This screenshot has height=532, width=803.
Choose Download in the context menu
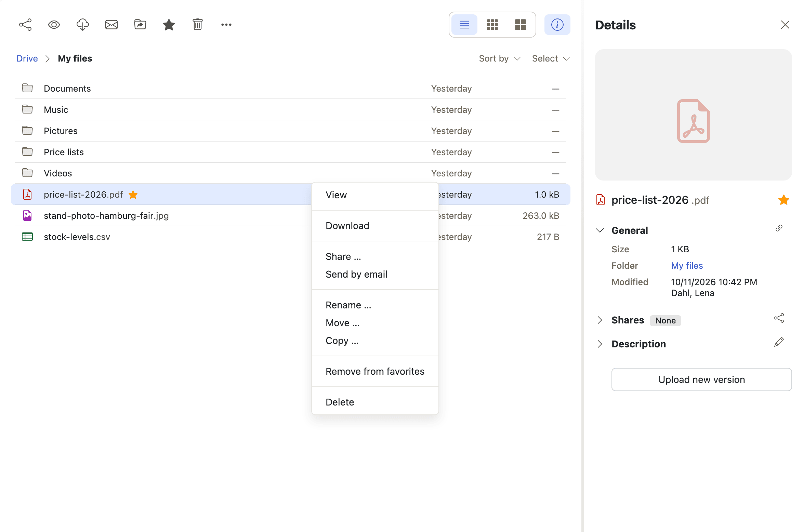(x=375, y=226)
